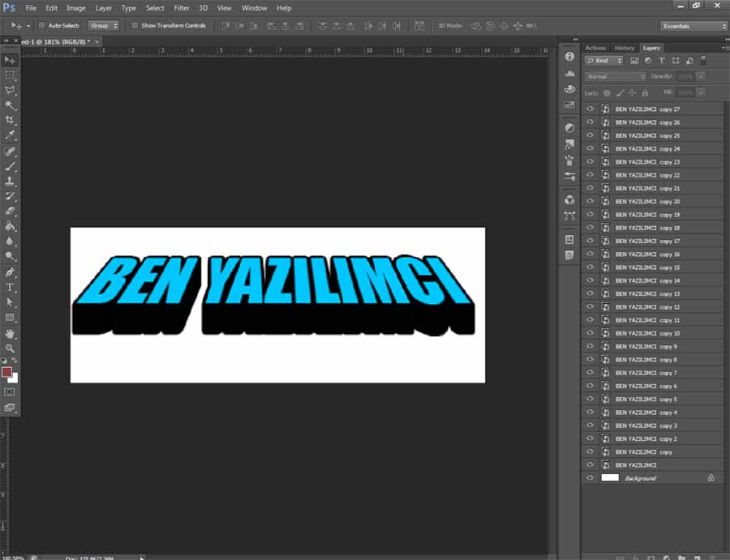The image size is (730, 560).
Task: Open the Essentials workspace dropdown
Action: [693, 26]
